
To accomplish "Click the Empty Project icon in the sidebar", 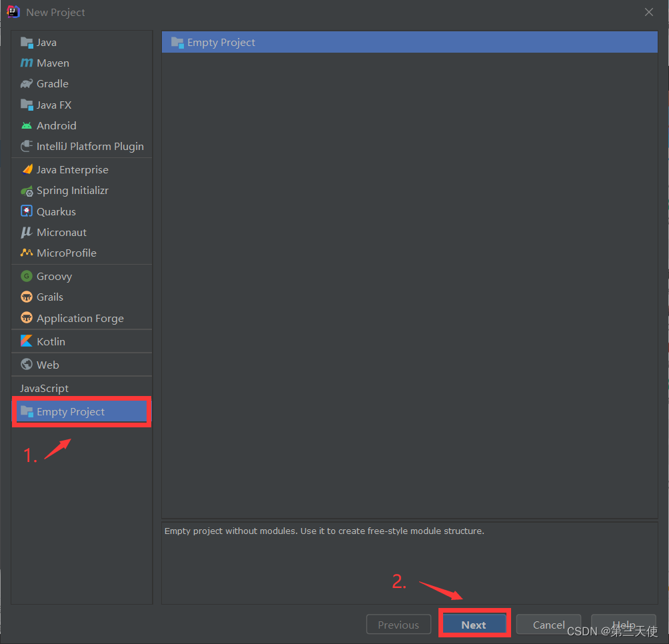I will 27,411.
